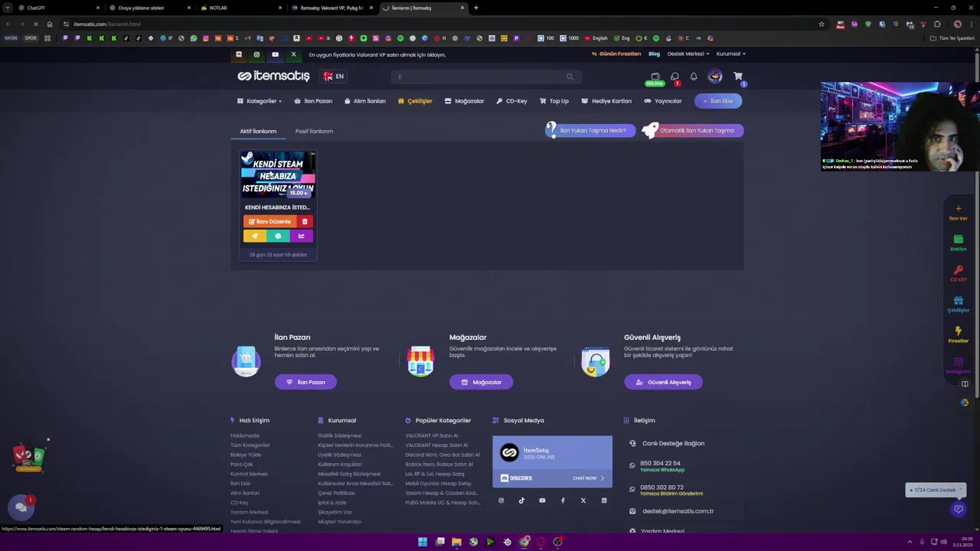Open live support chat bubble button
Viewport: 980px width, 551px height.
click(x=958, y=509)
